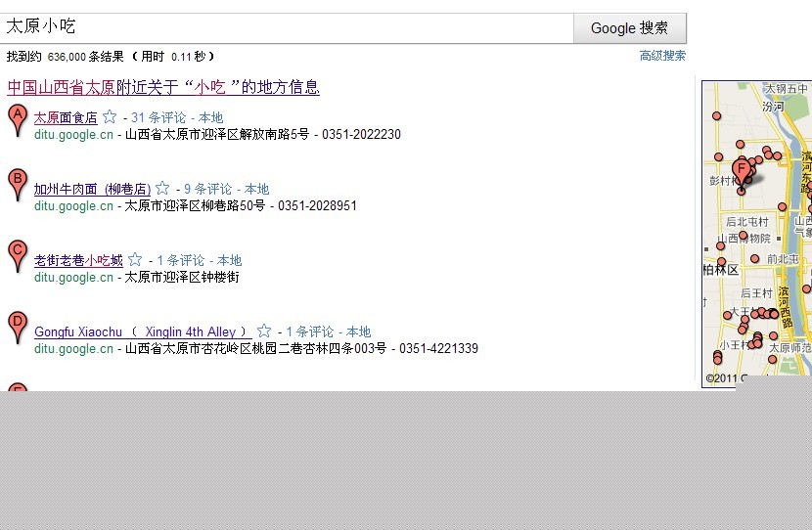This screenshot has height=530, width=812.
Task: Click 本地 link beside Gongfu Xiaochu
Action: pos(358,331)
